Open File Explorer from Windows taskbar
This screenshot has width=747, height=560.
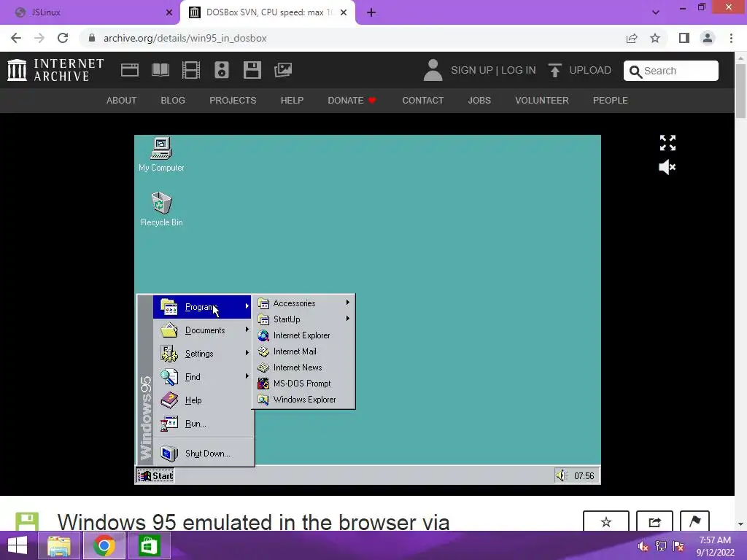pos(58,545)
